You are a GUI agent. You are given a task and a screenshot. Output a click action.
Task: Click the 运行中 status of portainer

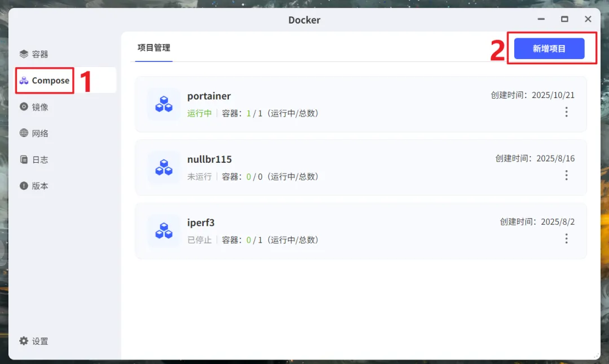coord(200,113)
